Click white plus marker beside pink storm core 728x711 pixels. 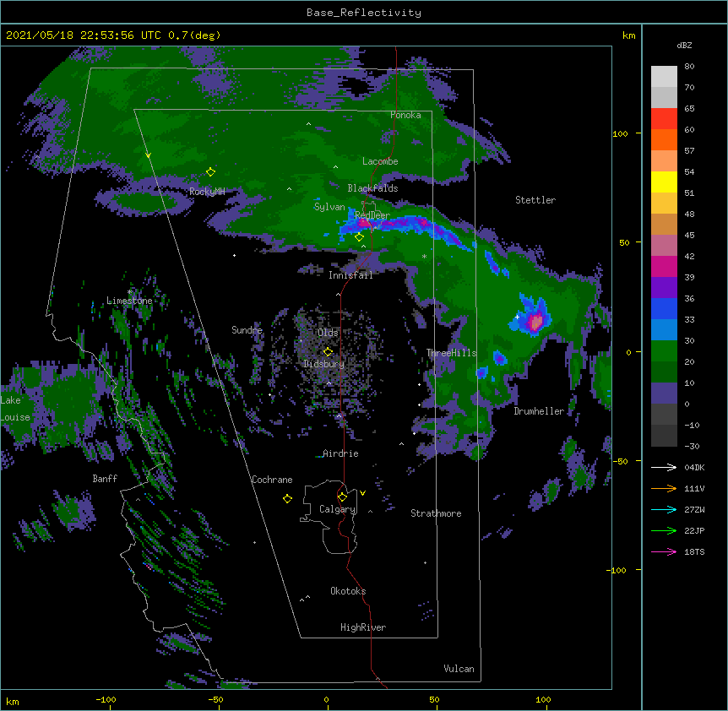(x=517, y=317)
